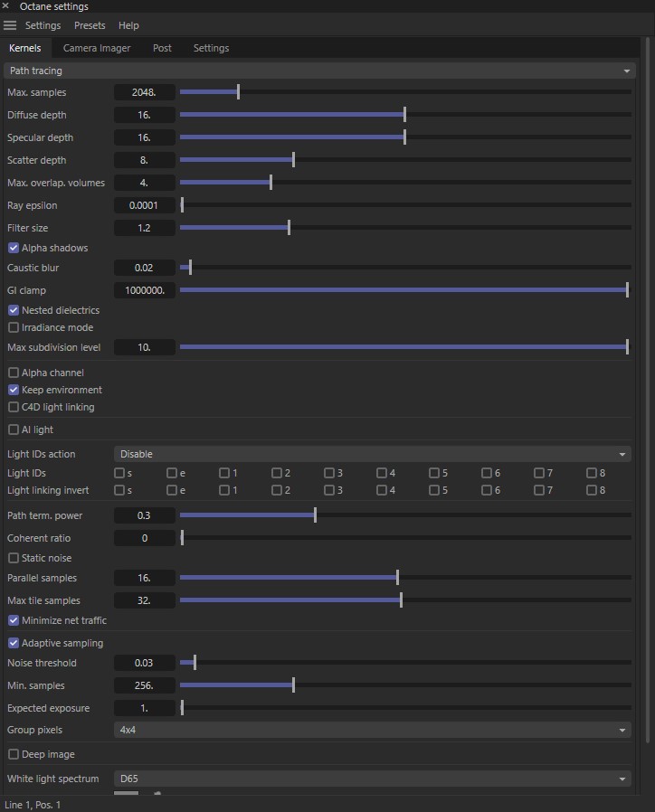The height and width of the screenshot is (812, 655).
Task: Click the Specular depth value field
Action: click(x=145, y=137)
